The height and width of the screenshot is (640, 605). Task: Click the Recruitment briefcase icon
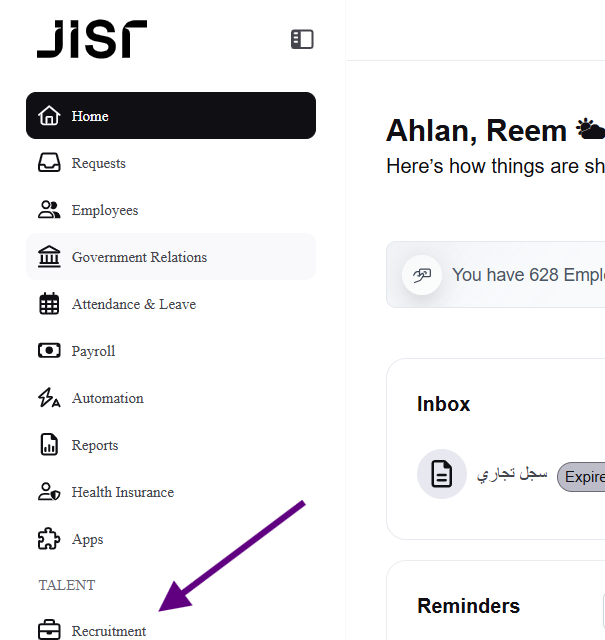point(49,631)
